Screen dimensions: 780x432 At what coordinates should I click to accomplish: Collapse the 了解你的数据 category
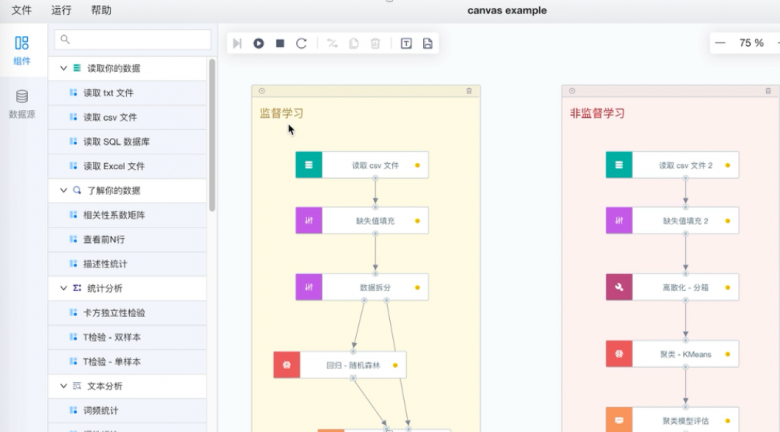(63, 191)
